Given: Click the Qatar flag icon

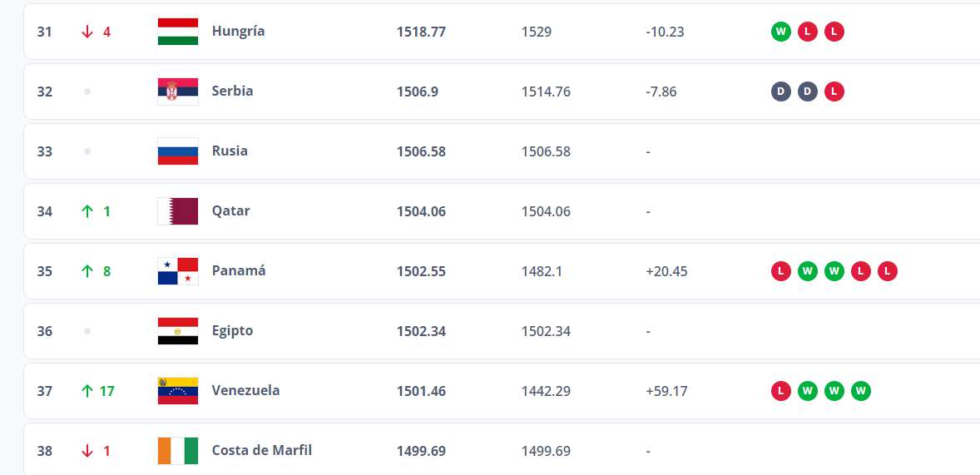Looking at the screenshot, I should pos(177,211).
